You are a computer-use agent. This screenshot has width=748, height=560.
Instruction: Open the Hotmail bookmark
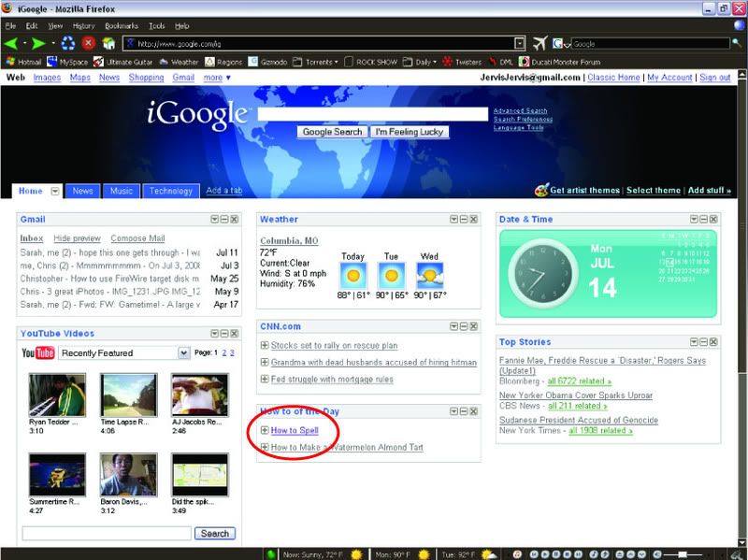[23, 62]
